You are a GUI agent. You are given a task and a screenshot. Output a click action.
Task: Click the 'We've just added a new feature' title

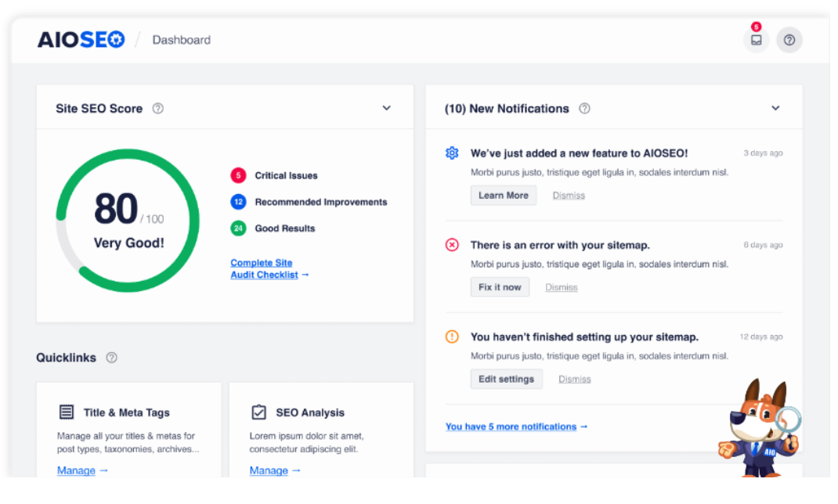point(579,153)
